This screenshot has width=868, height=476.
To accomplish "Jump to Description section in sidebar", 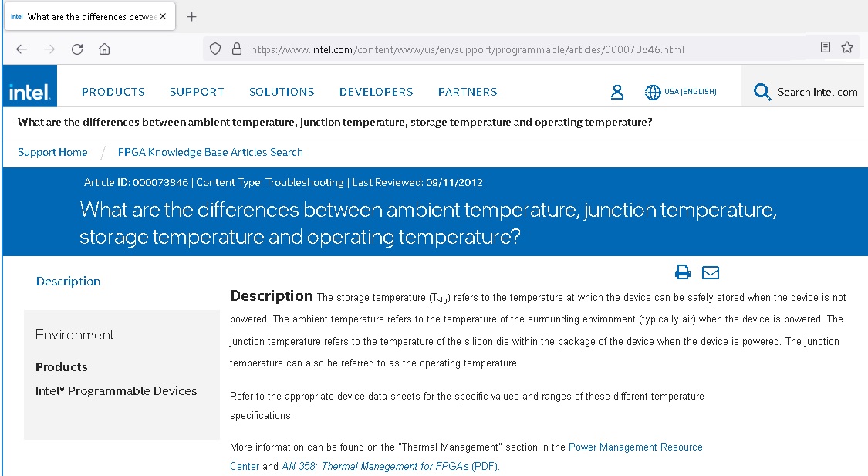I will (x=68, y=281).
